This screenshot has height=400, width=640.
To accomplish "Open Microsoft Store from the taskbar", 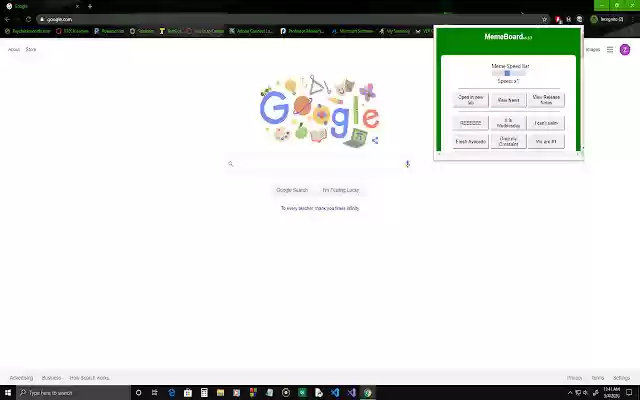I will click(188, 393).
